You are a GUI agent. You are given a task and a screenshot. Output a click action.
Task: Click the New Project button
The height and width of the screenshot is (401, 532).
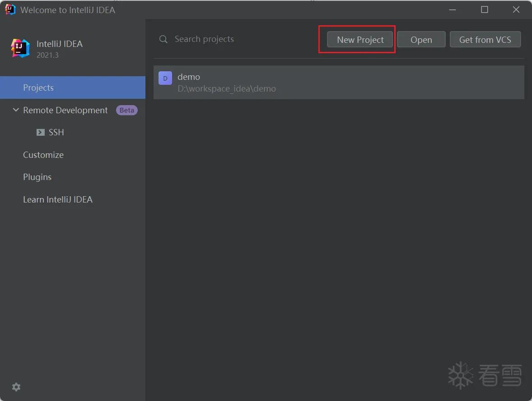[360, 40]
